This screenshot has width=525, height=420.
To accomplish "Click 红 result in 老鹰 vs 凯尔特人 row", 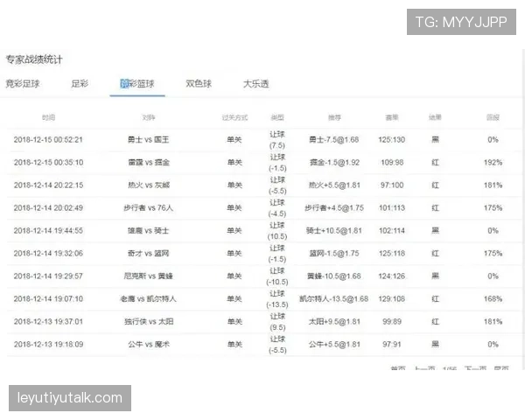I will tap(435, 298).
